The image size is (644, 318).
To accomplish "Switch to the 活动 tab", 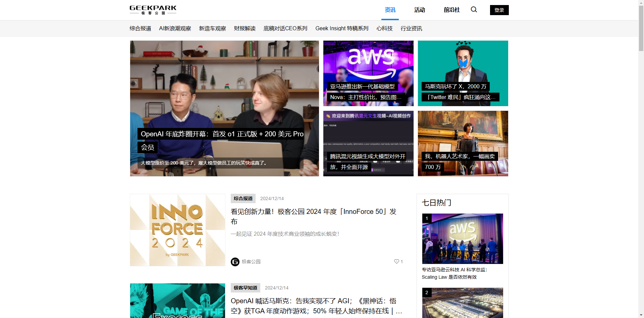I will point(420,10).
